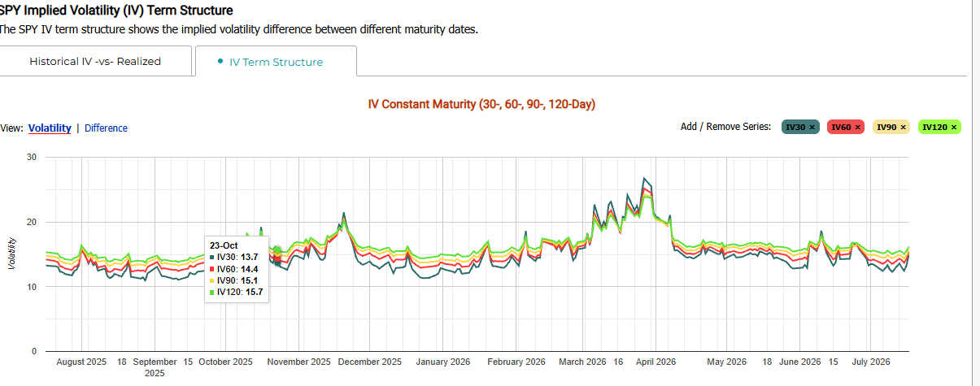Click the 'March 2026' axis label
Screen dimensions: 980x386
coord(582,362)
